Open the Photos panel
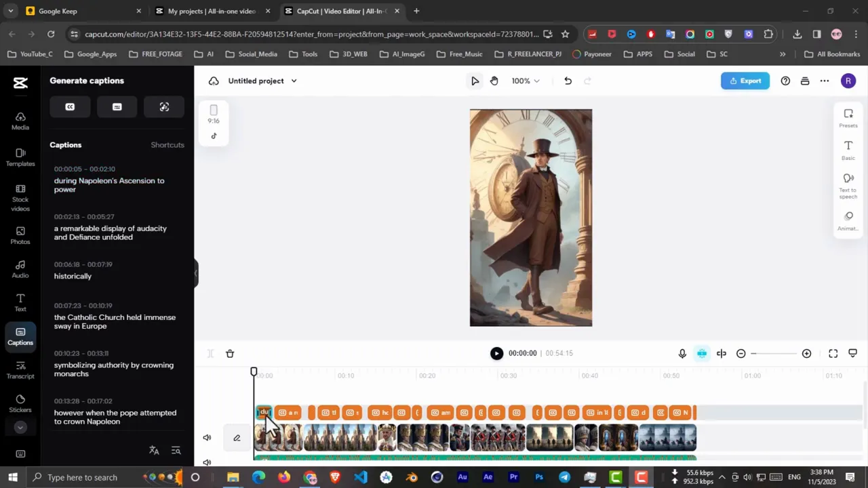 (20, 236)
